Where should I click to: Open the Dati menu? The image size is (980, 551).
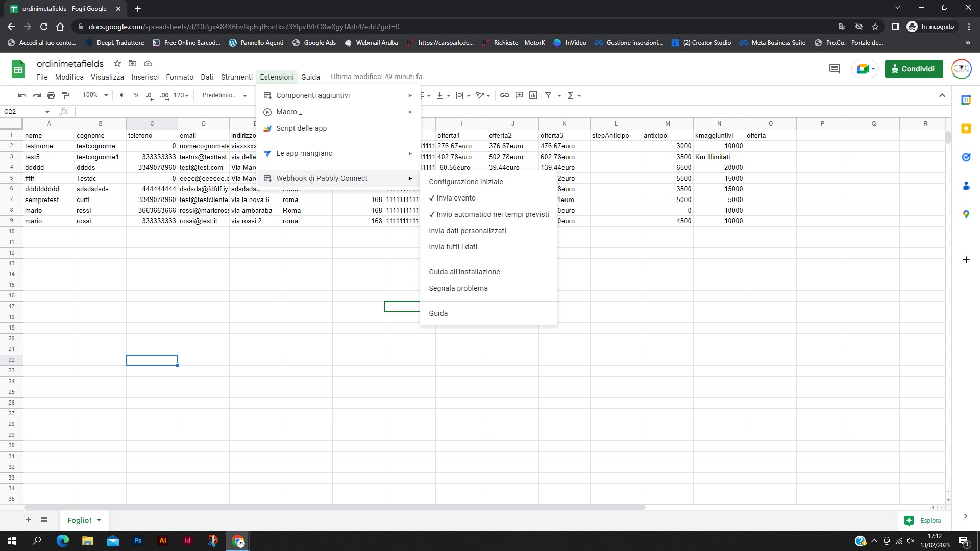coord(207,77)
